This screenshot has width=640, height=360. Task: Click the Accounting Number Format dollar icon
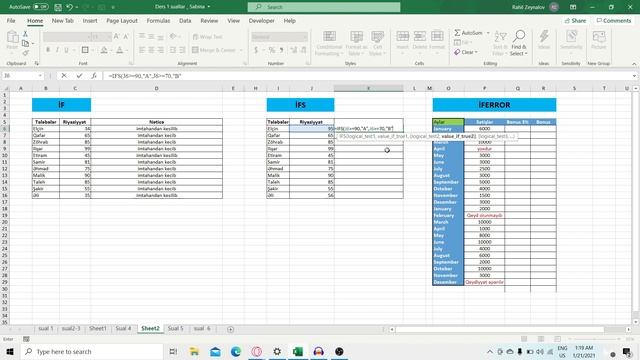256,50
